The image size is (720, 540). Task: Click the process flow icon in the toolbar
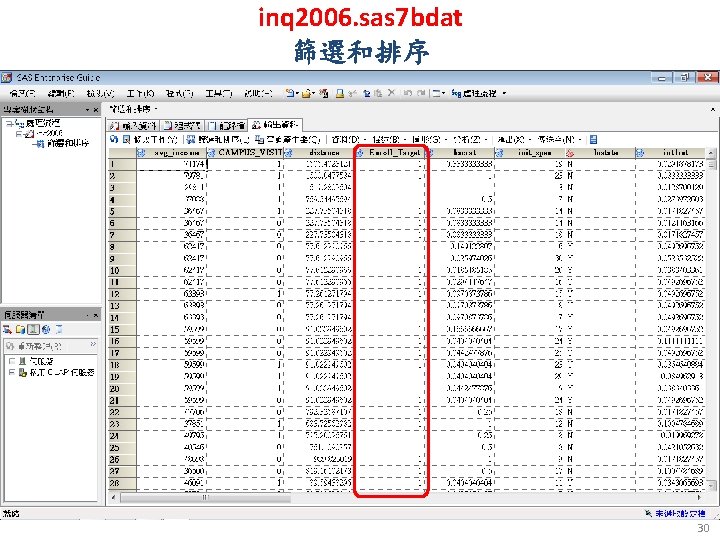pyautogui.click(x=456, y=93)
